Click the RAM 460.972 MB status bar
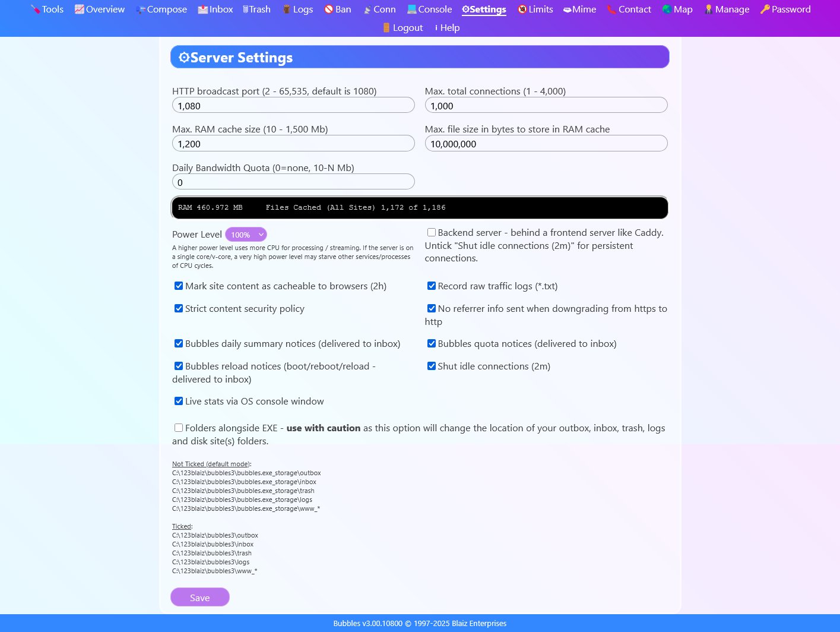 coord(420,207)
